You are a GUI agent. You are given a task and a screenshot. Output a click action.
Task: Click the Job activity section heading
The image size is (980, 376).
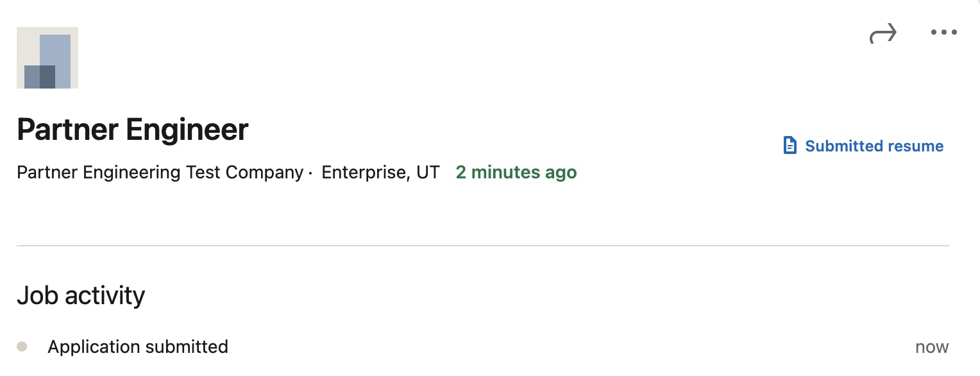pyautogui.click(x=80, y=295)
